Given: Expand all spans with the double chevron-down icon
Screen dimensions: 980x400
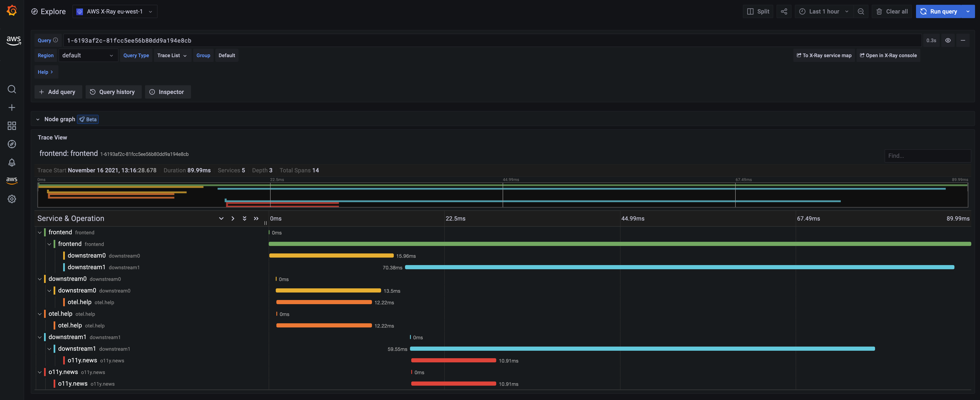Looking at the screenshot, I should click(244, 219).
